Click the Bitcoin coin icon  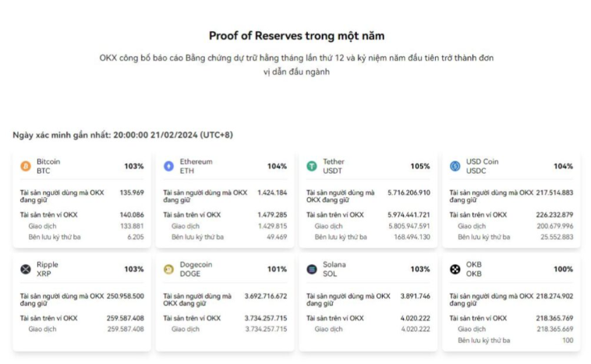coord(25,166)
